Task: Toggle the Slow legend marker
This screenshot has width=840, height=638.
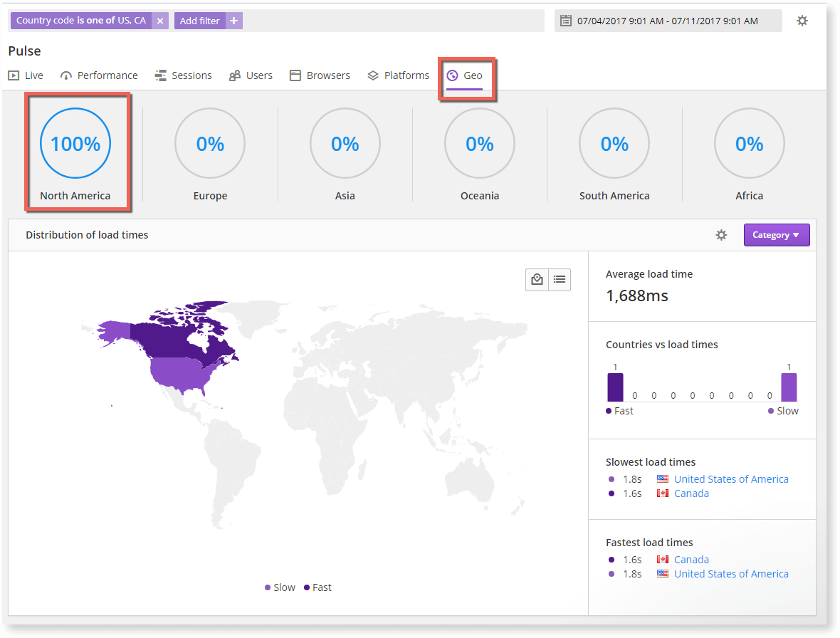Action: 266,587
